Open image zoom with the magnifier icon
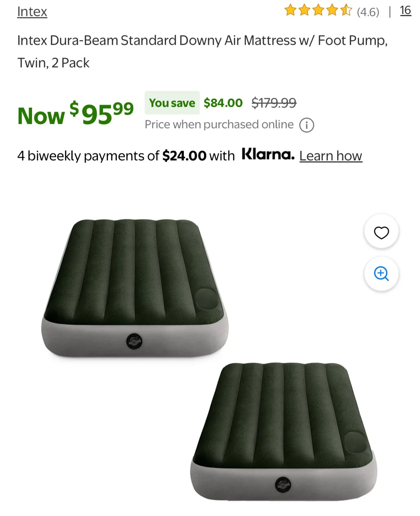Viewport: 420px width, 516px height. tap(381, 274)
